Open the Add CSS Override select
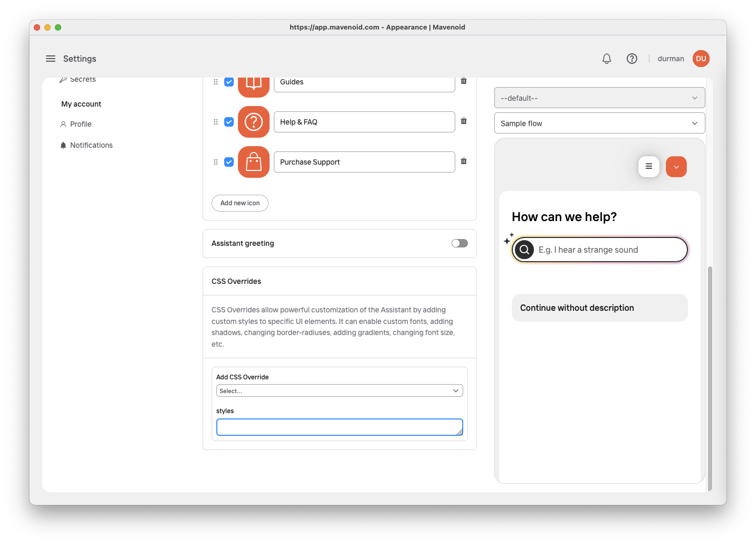 coord(340,390)
